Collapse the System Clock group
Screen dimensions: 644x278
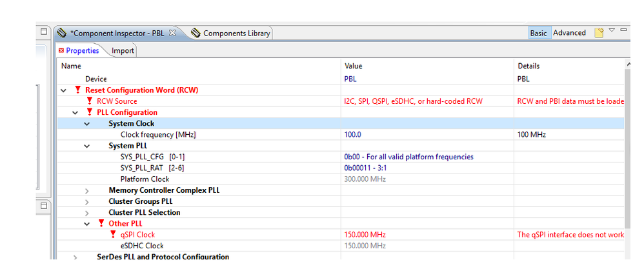(86, 124)
